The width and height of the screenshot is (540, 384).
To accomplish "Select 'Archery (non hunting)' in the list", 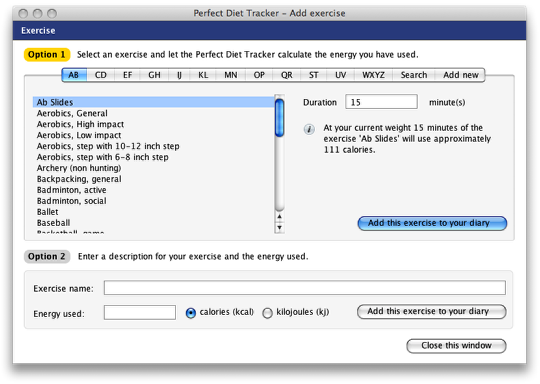I will point(154,168).
